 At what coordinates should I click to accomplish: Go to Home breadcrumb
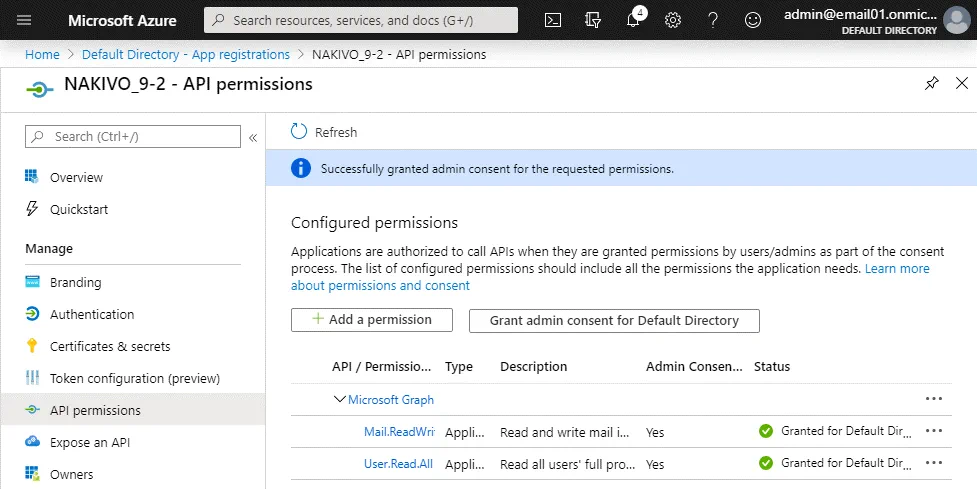42,54
